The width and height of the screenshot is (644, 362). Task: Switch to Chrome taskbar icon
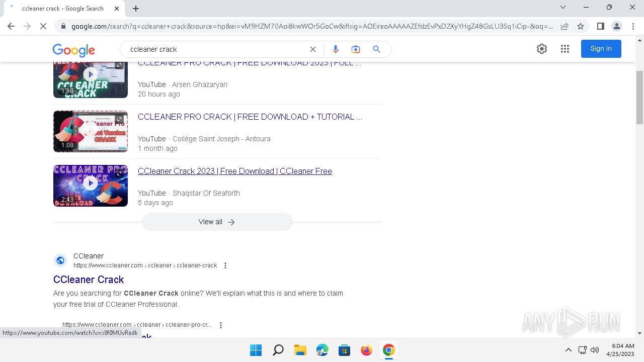pos(389,350)
